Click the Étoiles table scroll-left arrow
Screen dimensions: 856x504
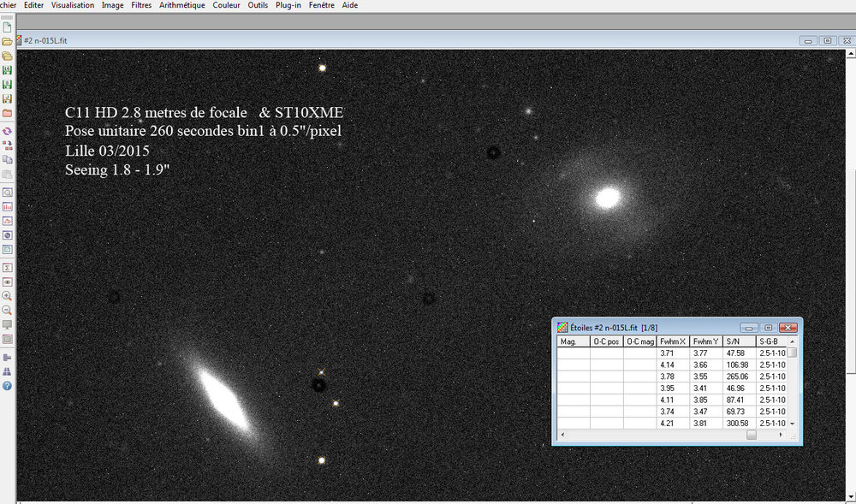click(563, 435)
